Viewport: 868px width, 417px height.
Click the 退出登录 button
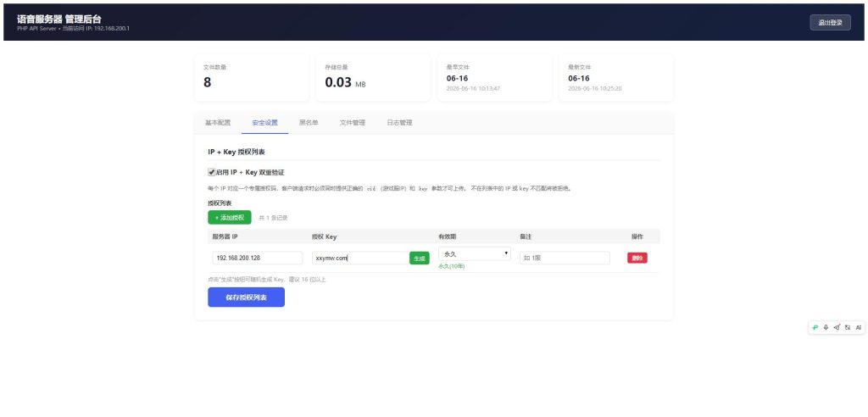coord(831,23)
